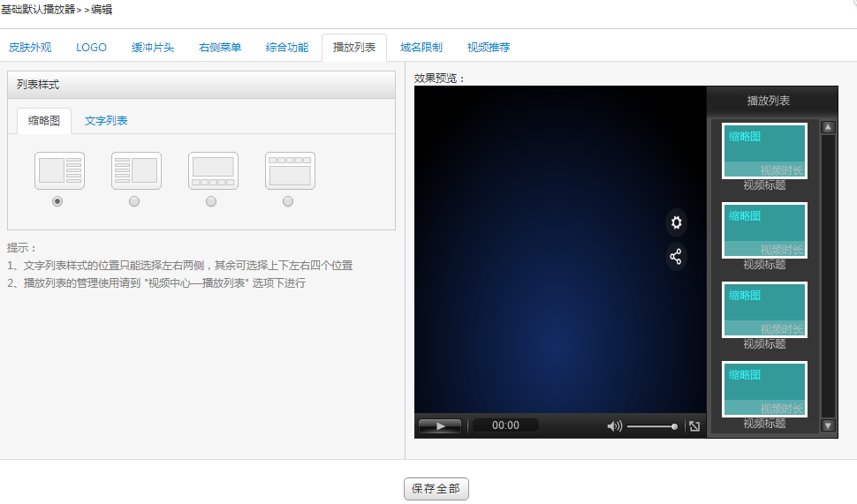
Task: Click the second playlist thumbnail
Action: click(x=764, y=230)
